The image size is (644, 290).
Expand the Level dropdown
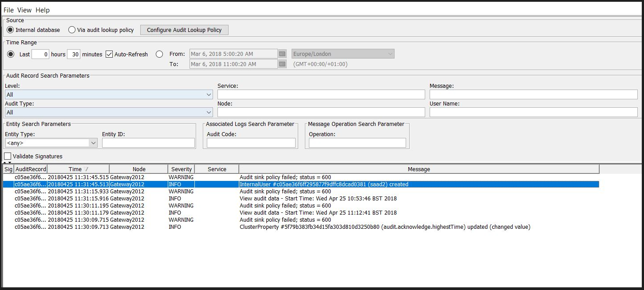point(109,94)
